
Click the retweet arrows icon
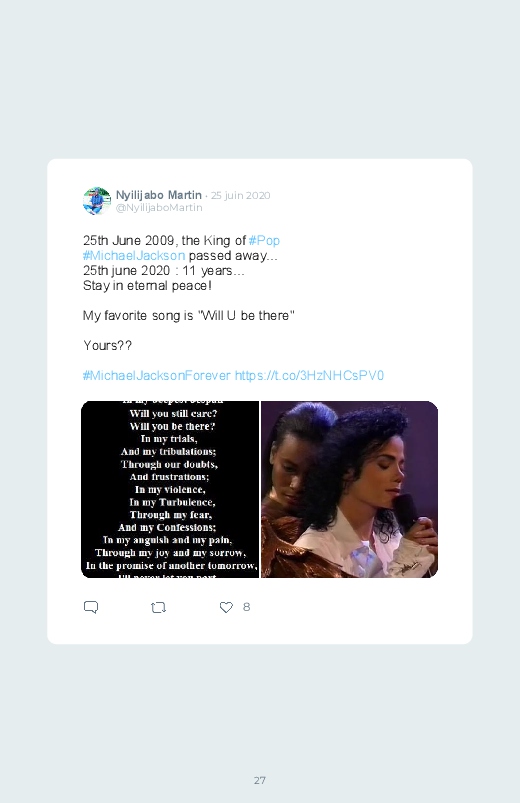158,607
